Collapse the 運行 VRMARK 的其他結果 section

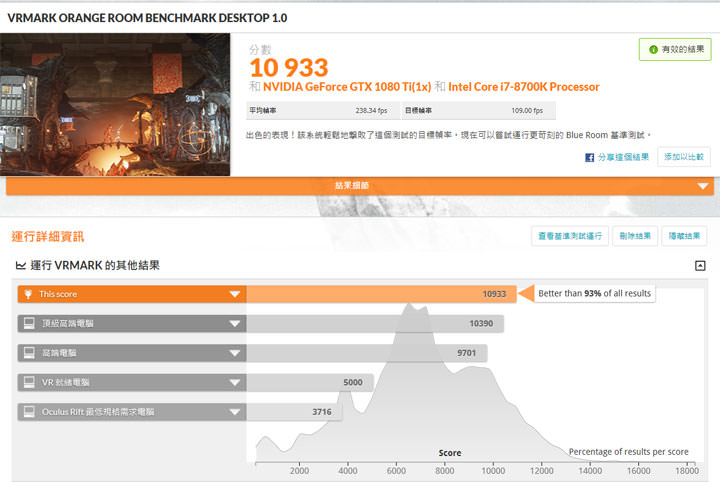(x=700, y=265)
